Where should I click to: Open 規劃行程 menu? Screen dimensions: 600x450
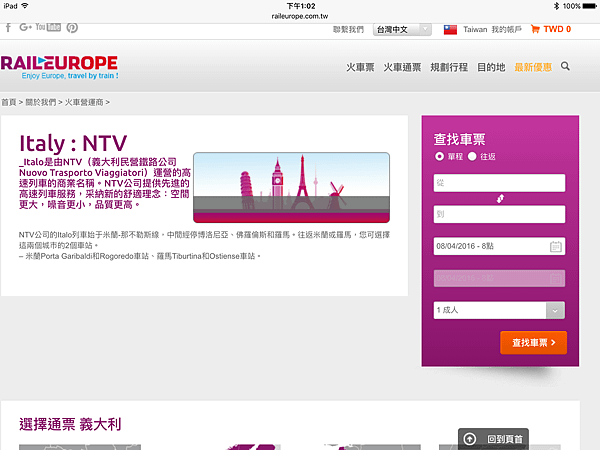click(x=449, y=67)
